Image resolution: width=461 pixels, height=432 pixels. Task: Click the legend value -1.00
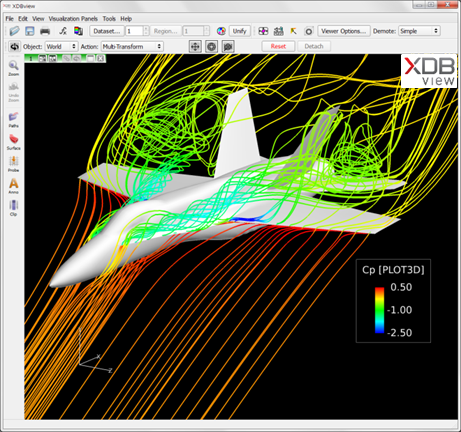pos(400,310)
